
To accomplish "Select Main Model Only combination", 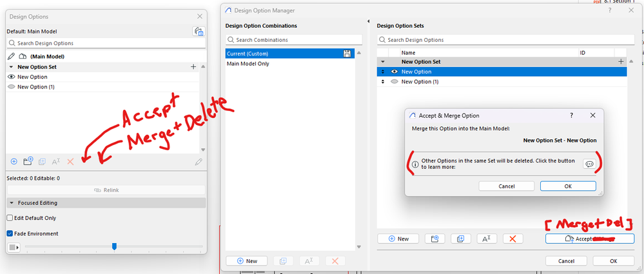I will coord(290,64).
